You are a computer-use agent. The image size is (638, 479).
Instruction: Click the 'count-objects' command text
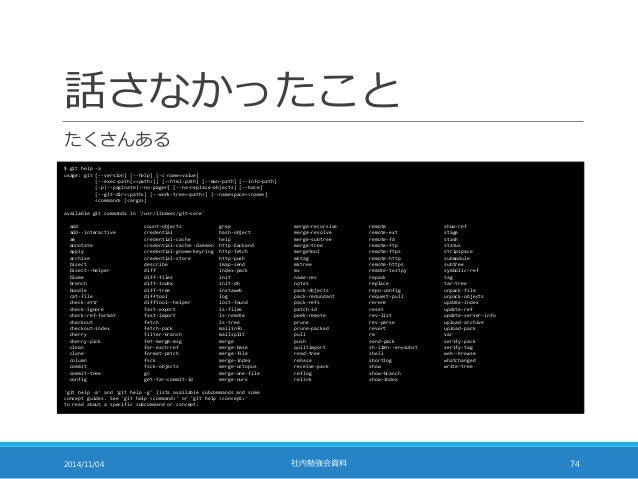coord(163,227)
